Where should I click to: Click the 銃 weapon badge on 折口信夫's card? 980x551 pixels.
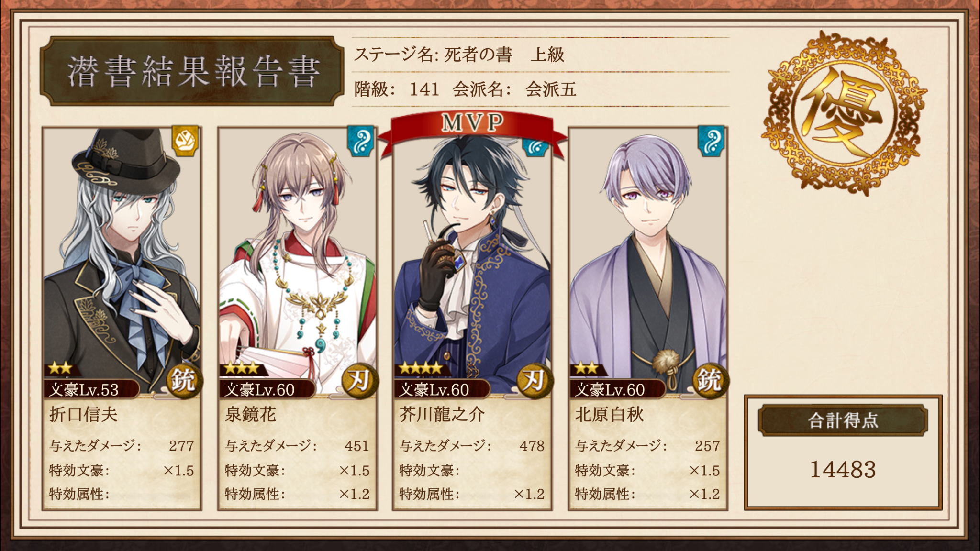pos(184,381)
